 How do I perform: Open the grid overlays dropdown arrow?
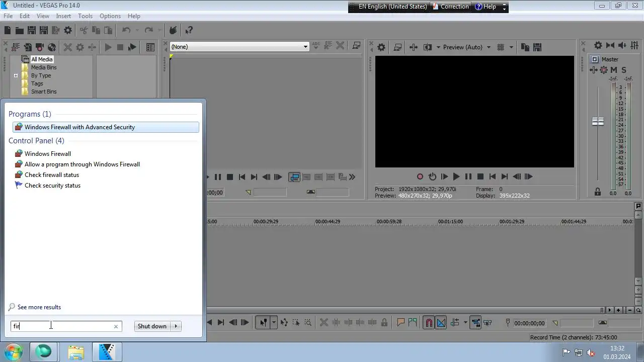[x=511, y=47]
